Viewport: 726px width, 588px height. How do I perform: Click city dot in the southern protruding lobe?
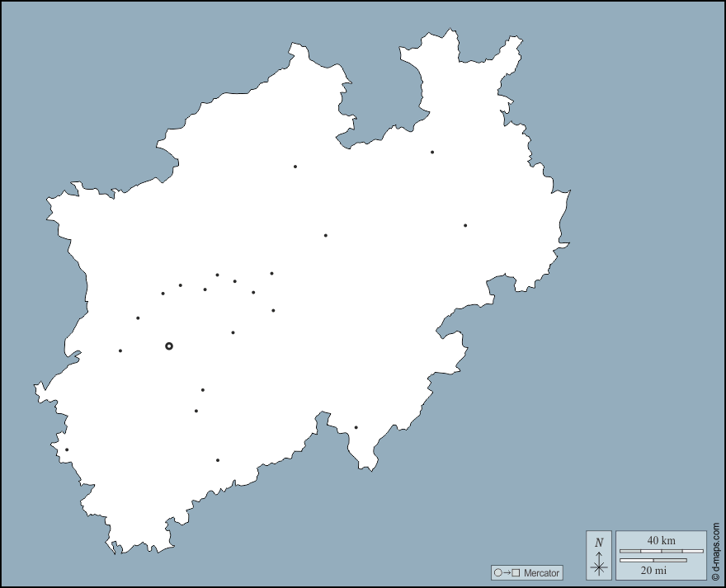(356, 427)
